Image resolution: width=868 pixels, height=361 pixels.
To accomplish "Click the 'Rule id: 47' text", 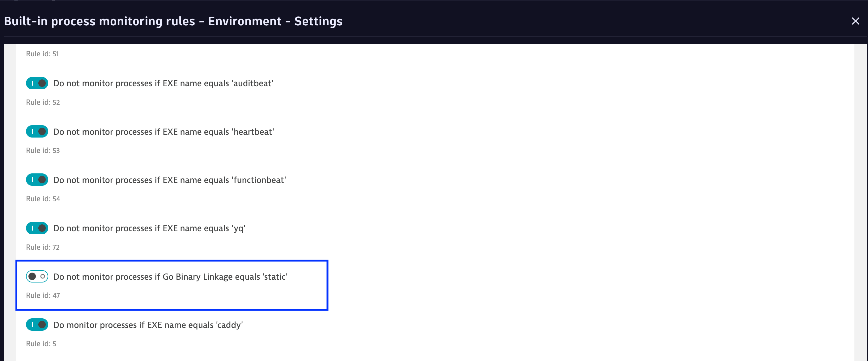I will 43,295.
